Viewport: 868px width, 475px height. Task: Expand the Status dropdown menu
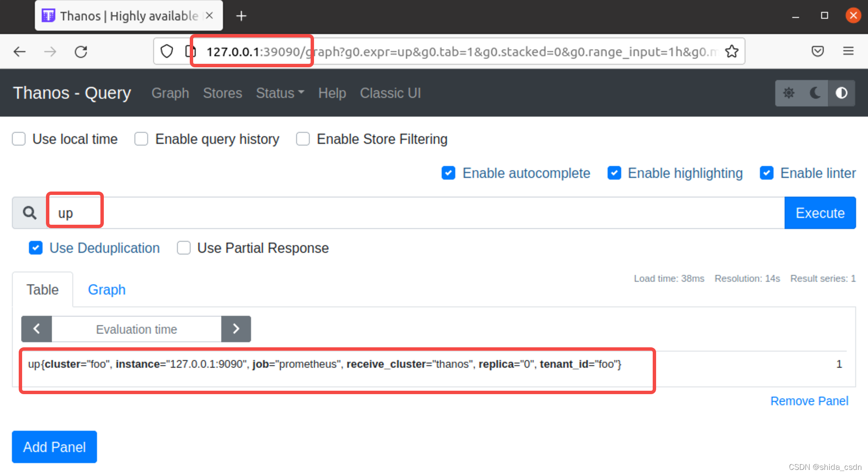(280, 93)
